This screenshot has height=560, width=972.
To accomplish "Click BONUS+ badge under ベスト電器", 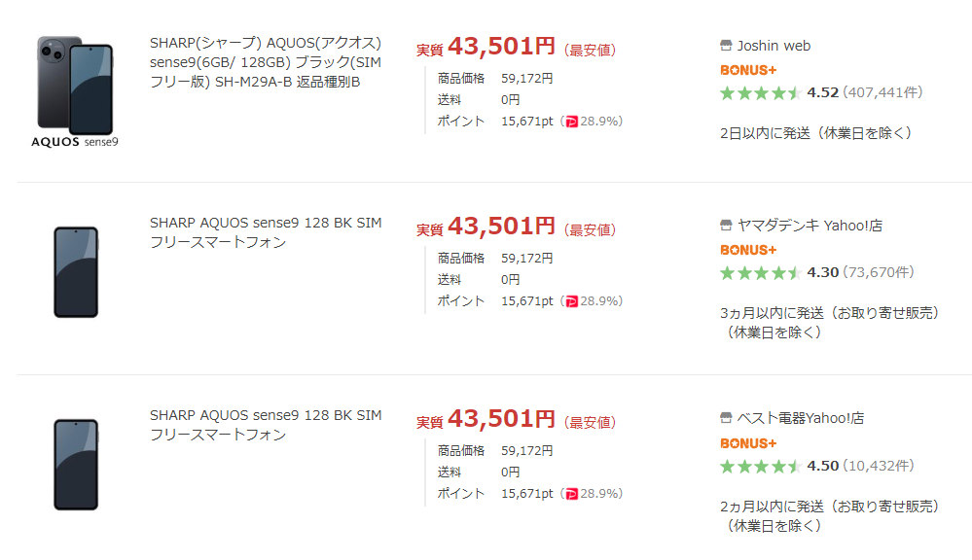I will pos(748,443).
